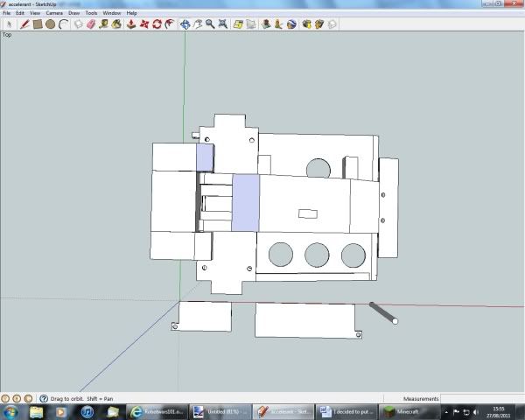Open the Camera menu
525x420 pixels.
pos(54,13)
